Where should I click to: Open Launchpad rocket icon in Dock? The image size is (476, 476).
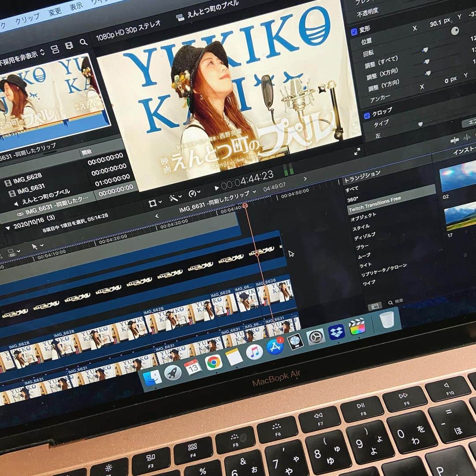(173, 372)
